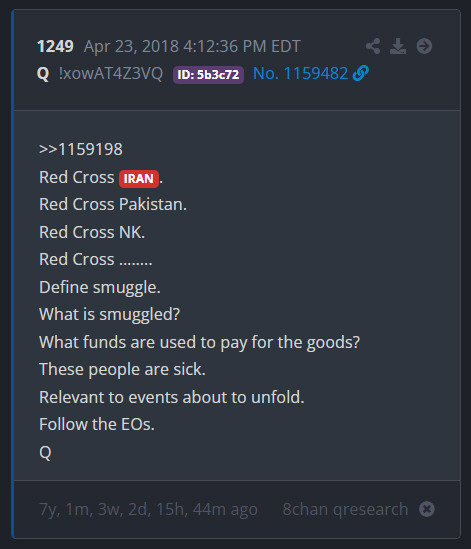Click the red IRAN tag

tap(139, 179)
